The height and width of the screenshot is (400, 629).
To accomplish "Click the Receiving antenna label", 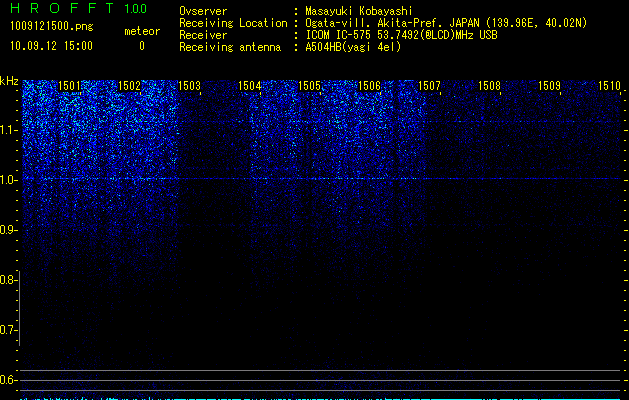I will tap(230, 47).
